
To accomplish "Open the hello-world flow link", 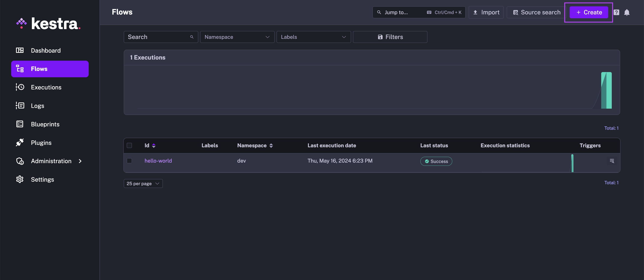I will [x=158, y=161].
